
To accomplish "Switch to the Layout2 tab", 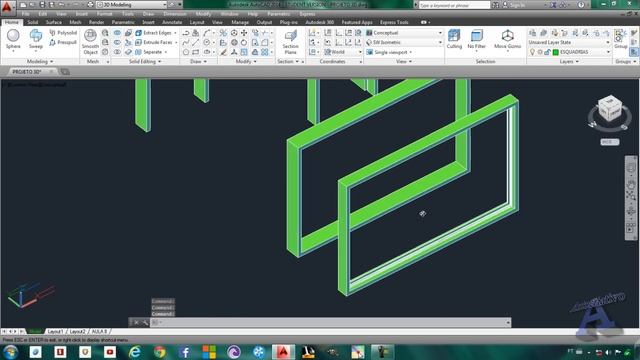I will click(x=77, y=331).
